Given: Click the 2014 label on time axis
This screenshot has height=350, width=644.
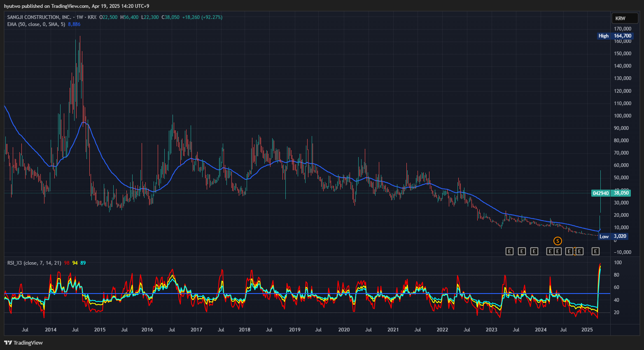Looking at the screenshot, I should point(51,330).
